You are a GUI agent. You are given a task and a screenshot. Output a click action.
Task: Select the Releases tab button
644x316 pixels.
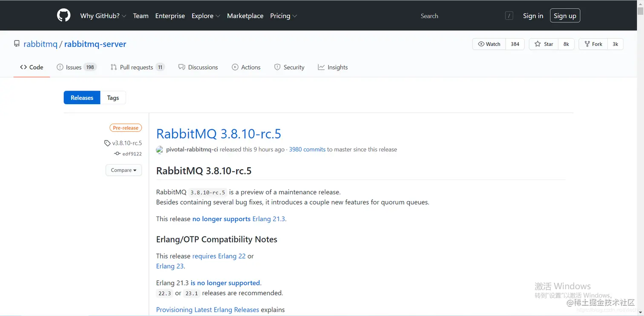click(82, 98)
